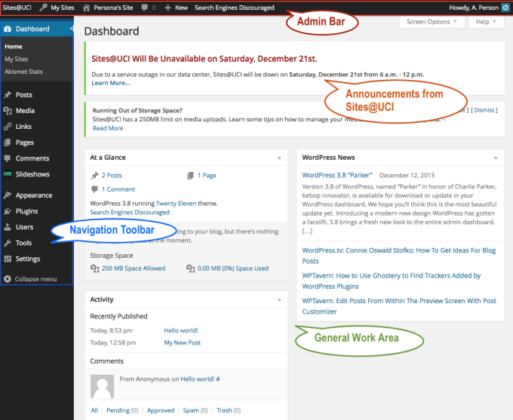The image size is (513, 420).
Task: Open My Sites in the admin bar
Action: coord(57,8)
